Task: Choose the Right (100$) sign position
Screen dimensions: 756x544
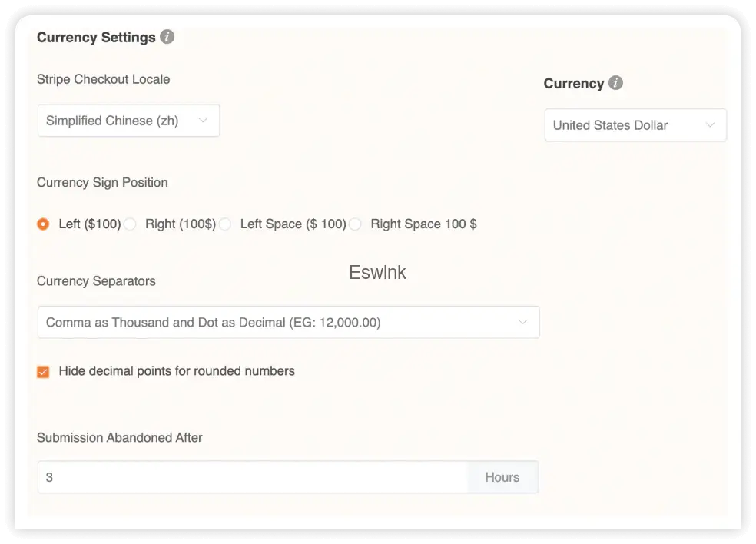Action: [131, 224]
